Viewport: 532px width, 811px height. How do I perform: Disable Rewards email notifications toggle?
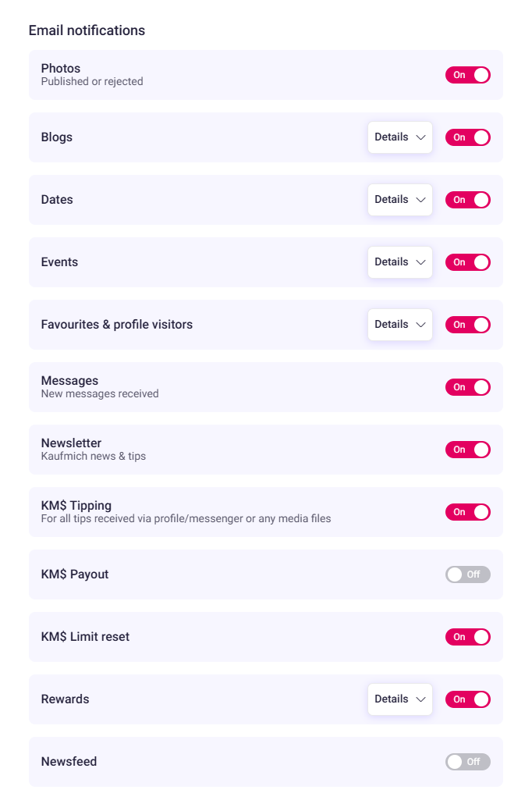(467, 699)
